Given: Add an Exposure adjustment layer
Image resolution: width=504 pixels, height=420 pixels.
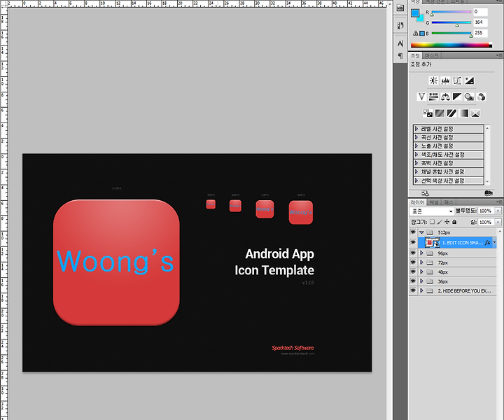Looking at the screenshot, I should pyautogui.click(x=469, y=80).
